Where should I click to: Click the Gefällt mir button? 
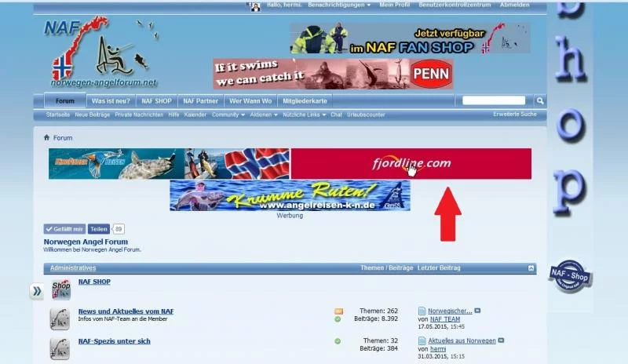64,229
